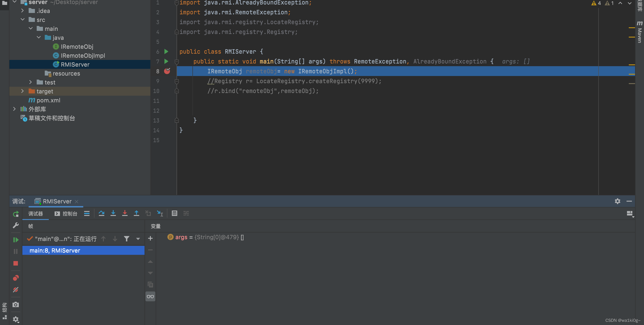The image size is (644, 325).
Task: Show execution point button
Action: (87, 213)
